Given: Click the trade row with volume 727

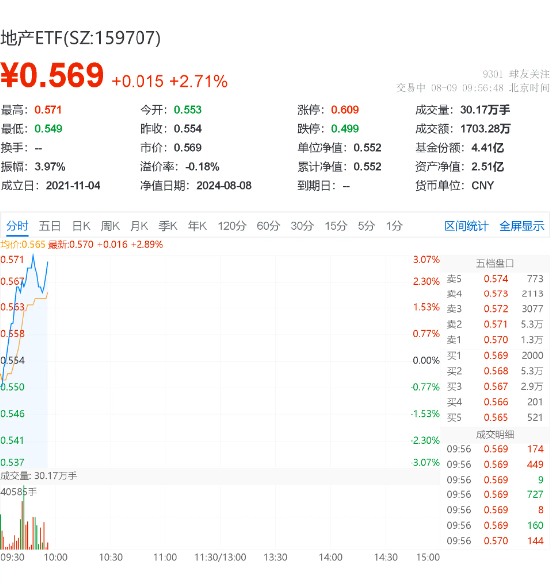Looking at the screenshot, I should (x=495, y=495).
